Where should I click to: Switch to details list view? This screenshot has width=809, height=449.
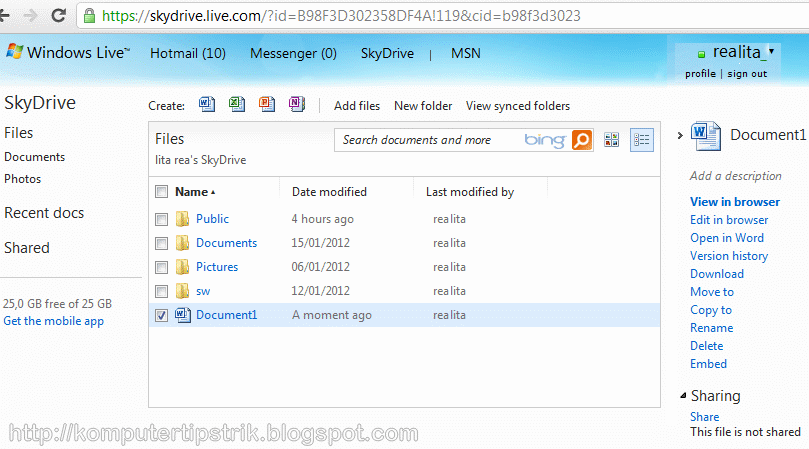642,140
